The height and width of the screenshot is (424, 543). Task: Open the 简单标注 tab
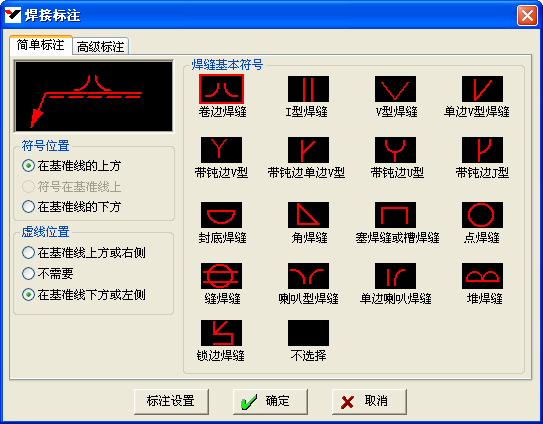click(x=41, y=45)
